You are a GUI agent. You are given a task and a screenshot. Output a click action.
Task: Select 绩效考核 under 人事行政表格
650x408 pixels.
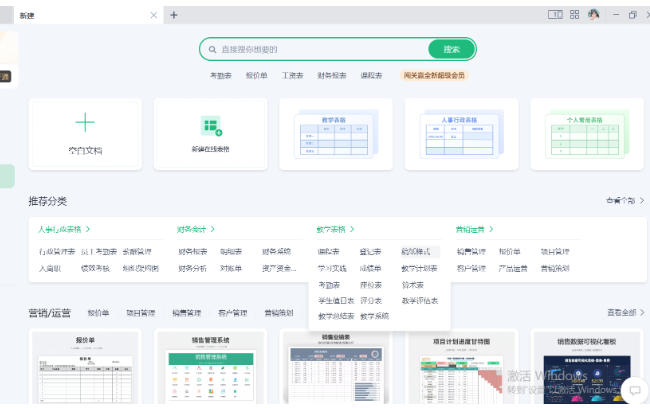(95, 269)
